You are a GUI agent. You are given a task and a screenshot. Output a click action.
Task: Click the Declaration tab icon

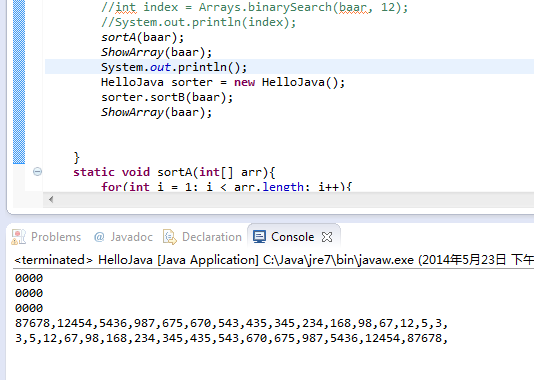click(x=170, y=237)
